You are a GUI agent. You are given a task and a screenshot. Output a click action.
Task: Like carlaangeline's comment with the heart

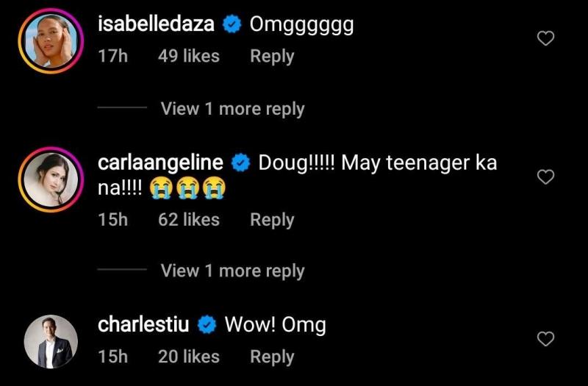click(x=545, y=177)
